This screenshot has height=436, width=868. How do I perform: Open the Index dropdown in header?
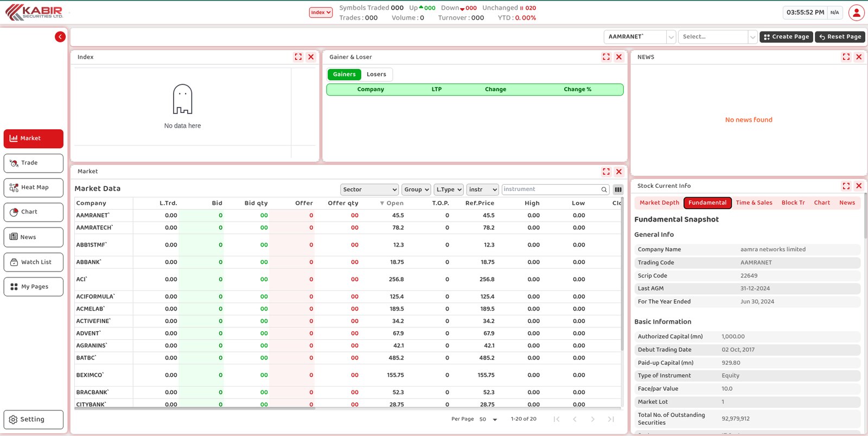321,12
